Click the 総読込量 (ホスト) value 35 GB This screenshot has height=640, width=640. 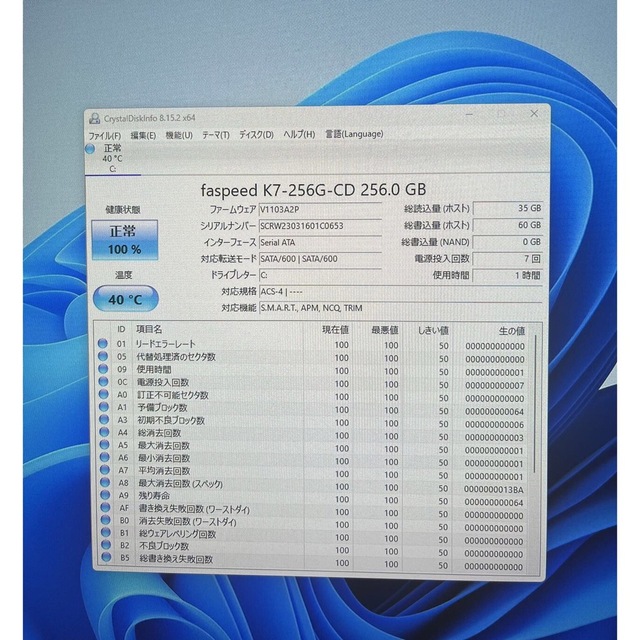coord(508,208)
